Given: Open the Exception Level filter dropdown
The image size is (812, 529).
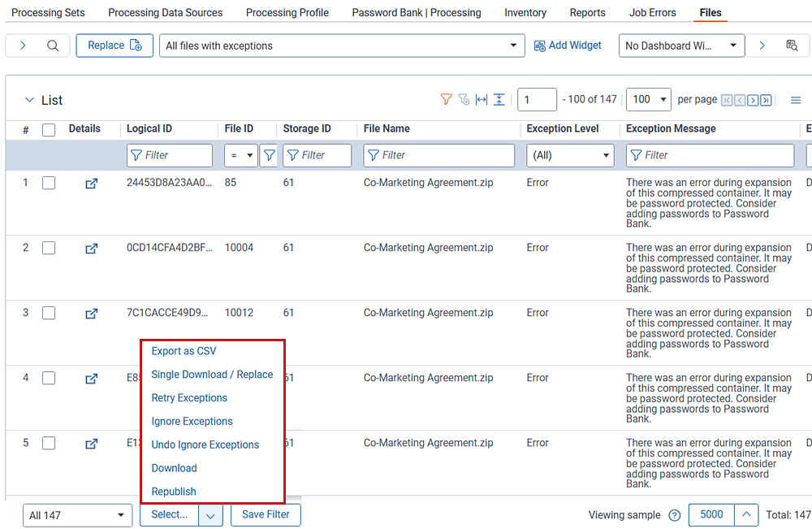Looking at the screenshot, I should [x=570, y=154].
